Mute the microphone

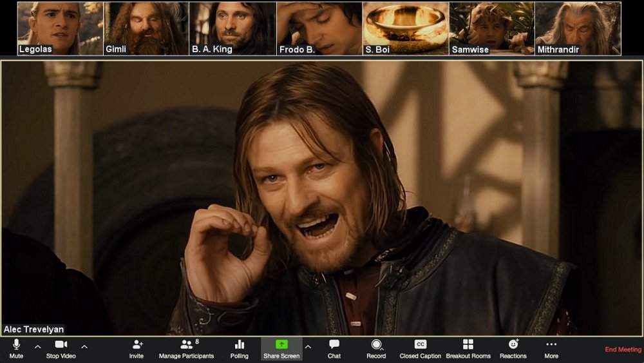coord(16,349)
